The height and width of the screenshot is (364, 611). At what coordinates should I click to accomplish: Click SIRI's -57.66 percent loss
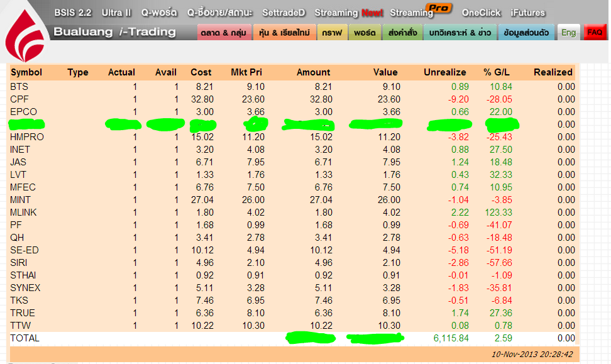point(500,263)
